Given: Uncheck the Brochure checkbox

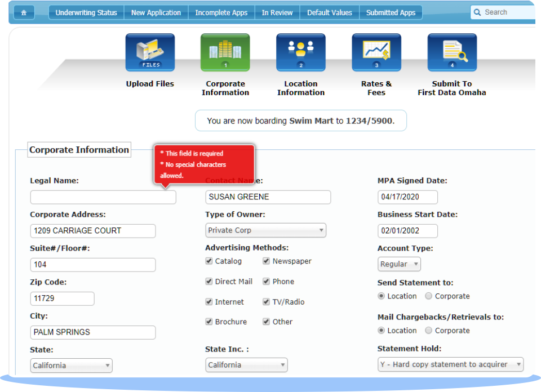Looking at the screenshot, I should 209,322.
